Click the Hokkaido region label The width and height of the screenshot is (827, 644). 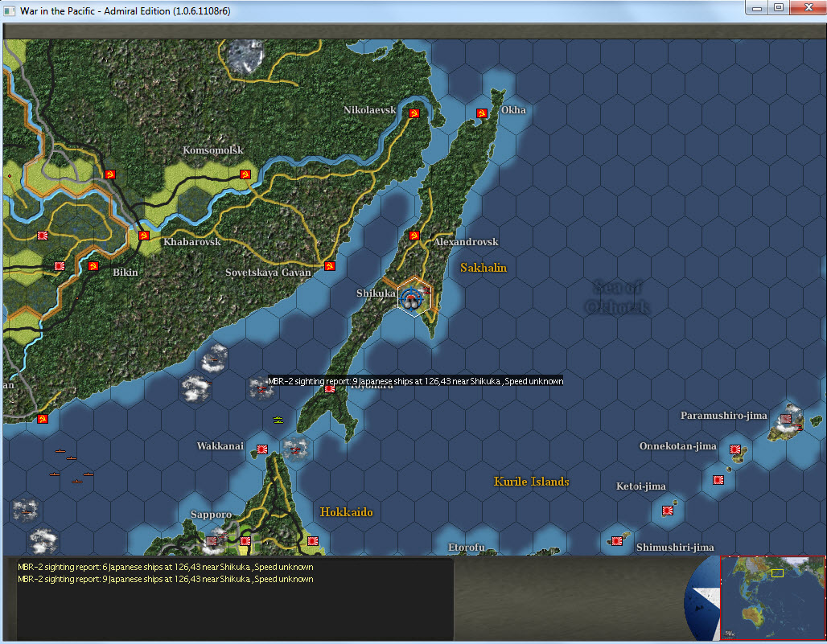coord(347,512)
